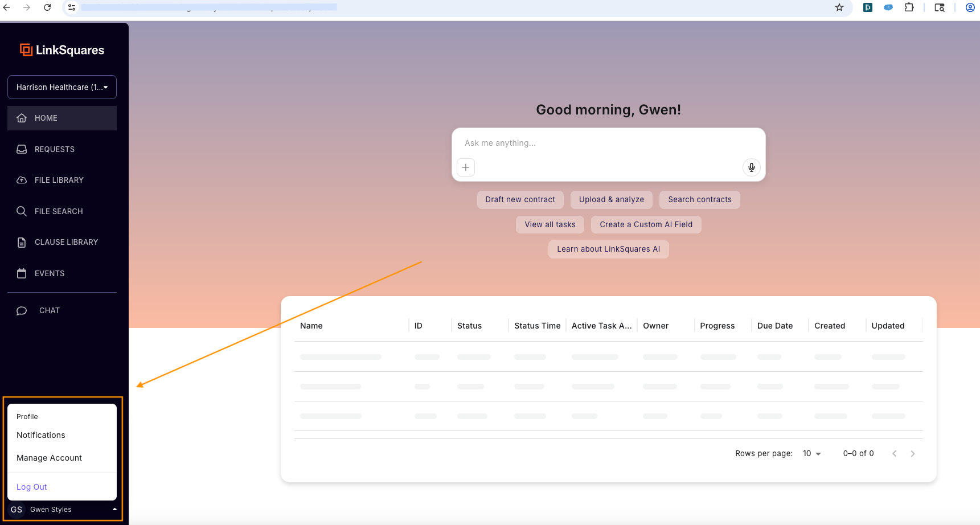The width and height of the screenshot is (980, 525).
Task: Expand the Harrison Healthcare account dropdown
Action: (x=62, y=87)
